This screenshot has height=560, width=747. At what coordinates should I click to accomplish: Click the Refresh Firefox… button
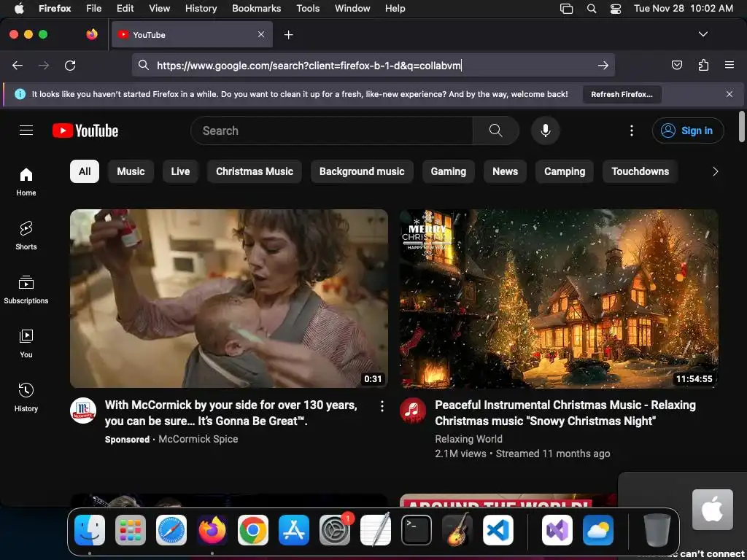(622, 94)
